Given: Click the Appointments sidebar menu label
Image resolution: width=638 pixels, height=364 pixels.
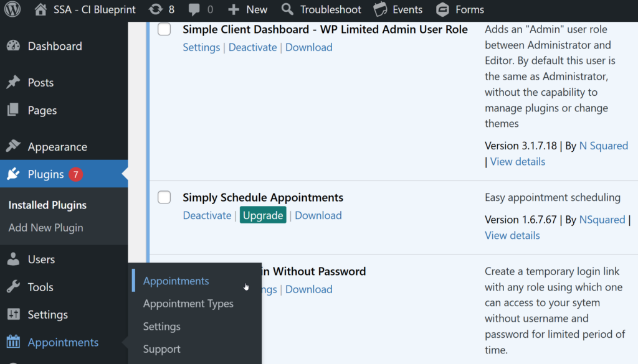Looking at the screenshot, I should point(63,342).
